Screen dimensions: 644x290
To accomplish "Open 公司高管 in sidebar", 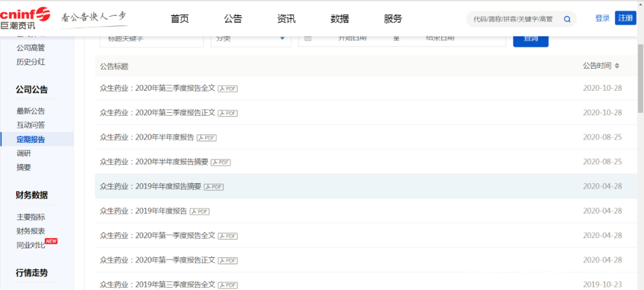I will pos(31,48).
